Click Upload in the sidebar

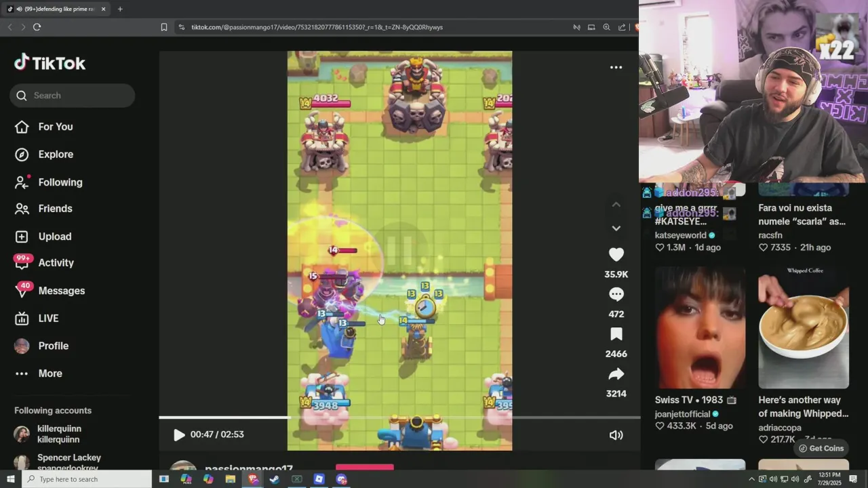43,237
